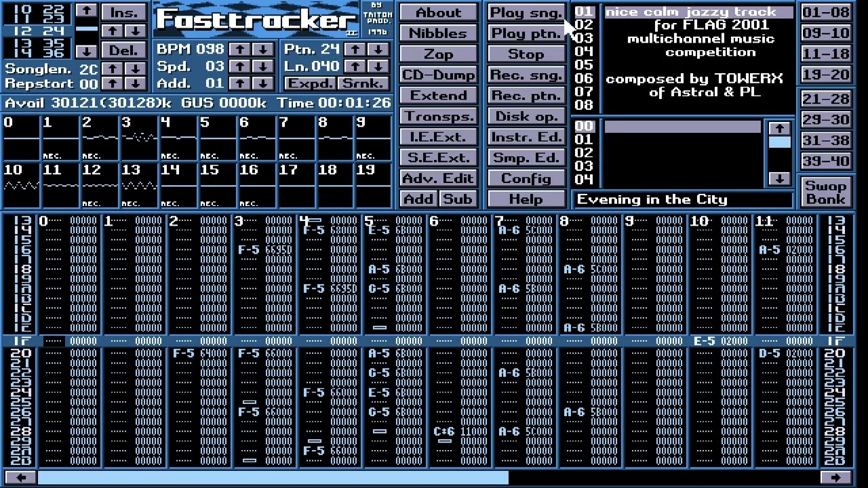
Task: Launch the Nibbles game
Action: point(438,33)
